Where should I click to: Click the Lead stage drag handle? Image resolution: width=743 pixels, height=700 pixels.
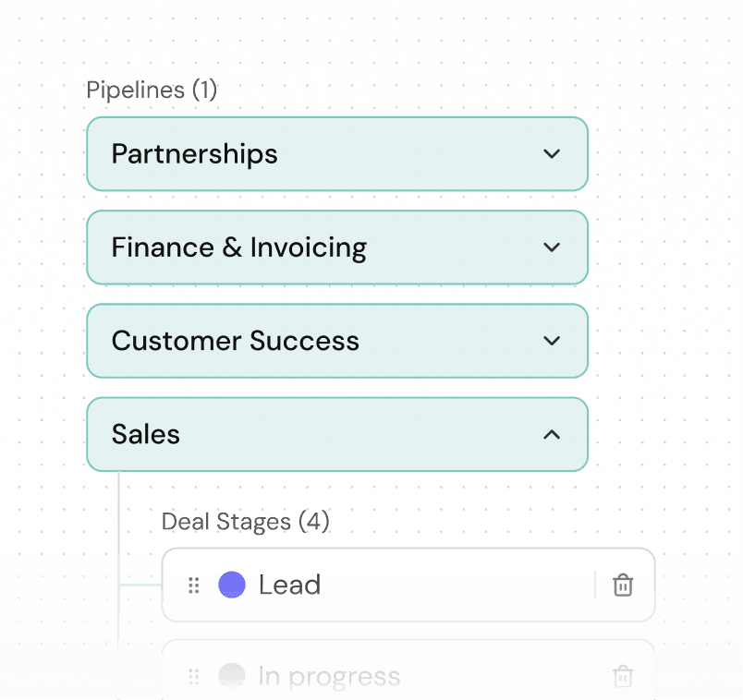193,585
